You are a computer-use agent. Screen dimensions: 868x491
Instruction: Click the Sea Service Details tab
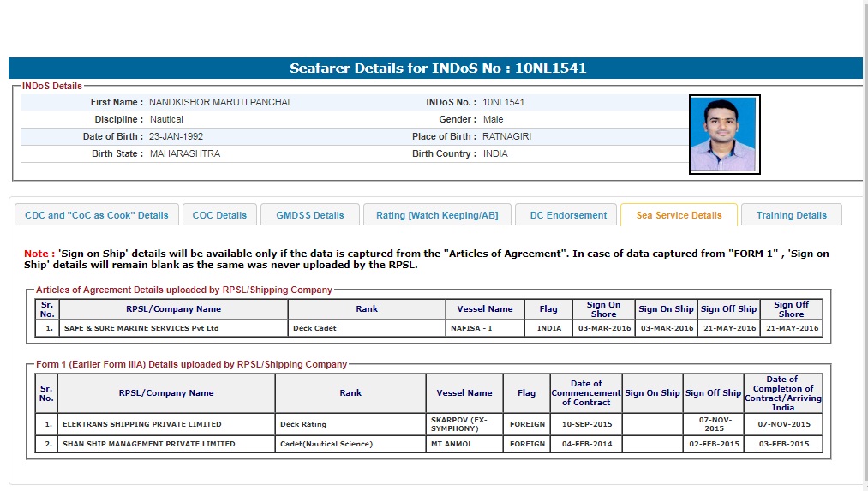pos(679,215)
